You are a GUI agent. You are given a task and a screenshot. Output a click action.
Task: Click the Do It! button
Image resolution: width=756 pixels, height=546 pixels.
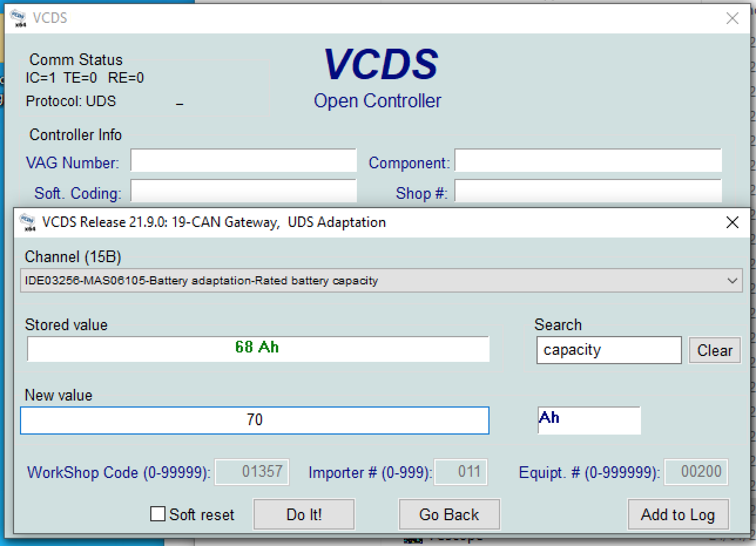pos(304,514)
